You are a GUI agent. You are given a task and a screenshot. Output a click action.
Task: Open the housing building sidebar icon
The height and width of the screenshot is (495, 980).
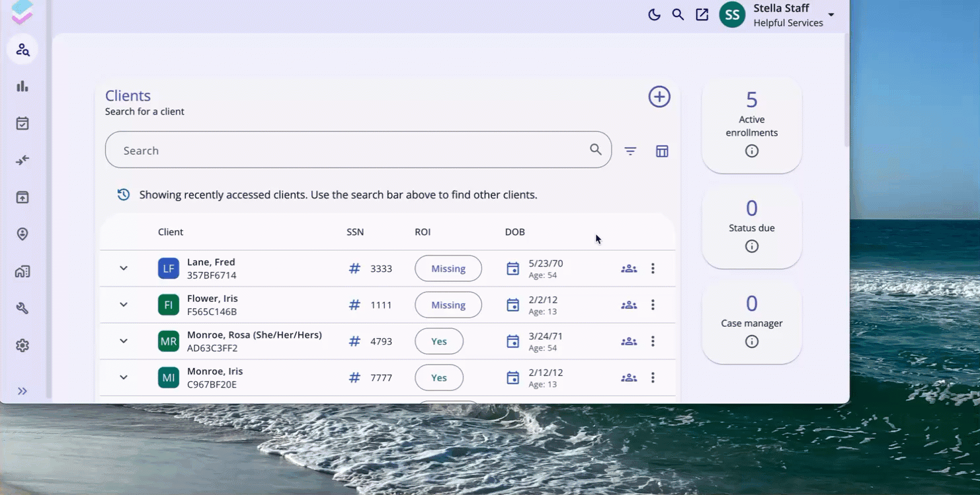[22, 271]
